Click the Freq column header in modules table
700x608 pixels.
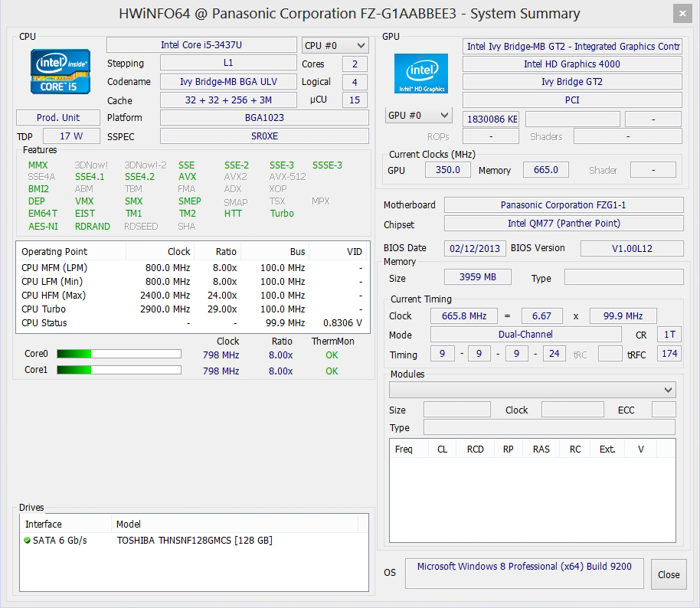pyautogui.click(x=404, y=449)
